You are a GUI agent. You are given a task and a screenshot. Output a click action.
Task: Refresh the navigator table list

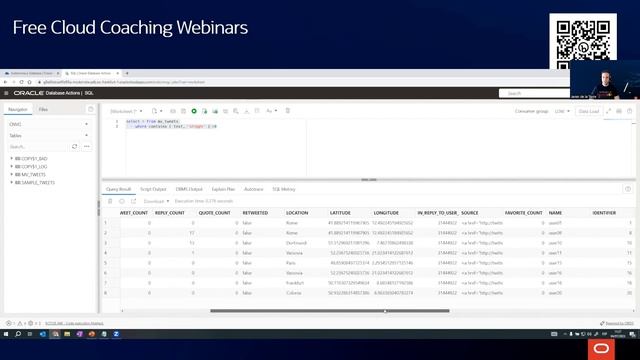click(74, 146)
